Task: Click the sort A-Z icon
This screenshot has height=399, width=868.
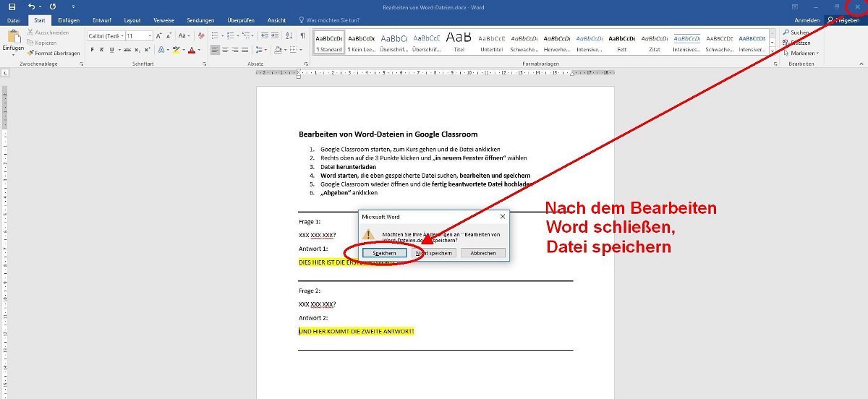Action: 289,35
